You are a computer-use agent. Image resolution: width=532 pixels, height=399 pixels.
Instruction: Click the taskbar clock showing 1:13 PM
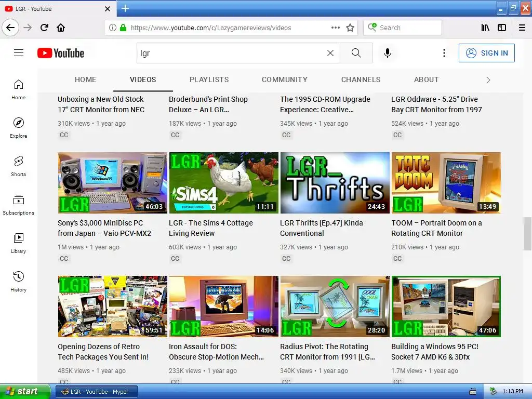tap(513, 392)
